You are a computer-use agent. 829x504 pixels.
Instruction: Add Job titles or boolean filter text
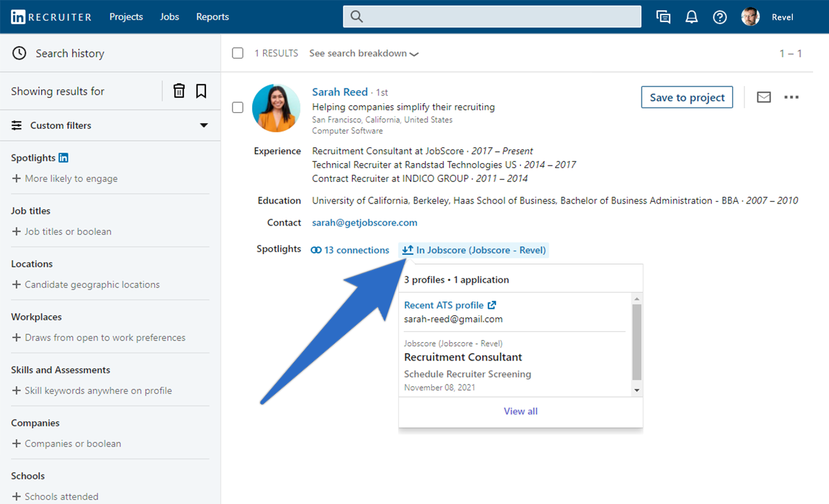click(x=68, y=232)
